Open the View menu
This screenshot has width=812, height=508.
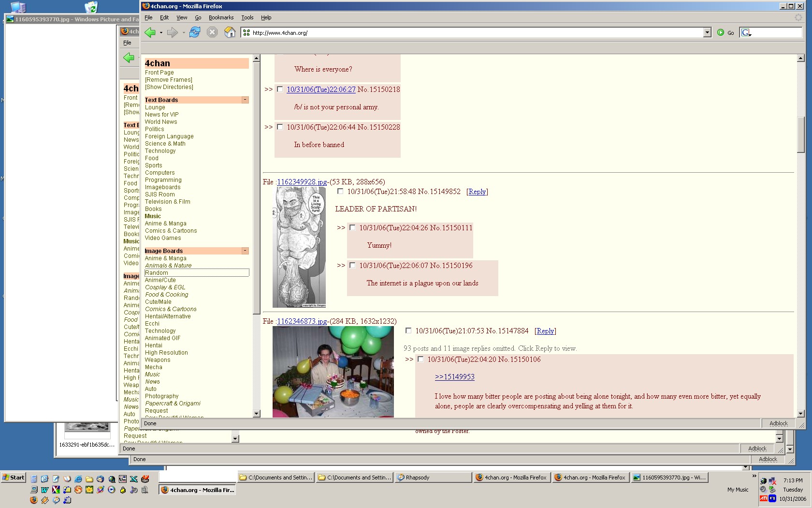click(x=182, y=17)
